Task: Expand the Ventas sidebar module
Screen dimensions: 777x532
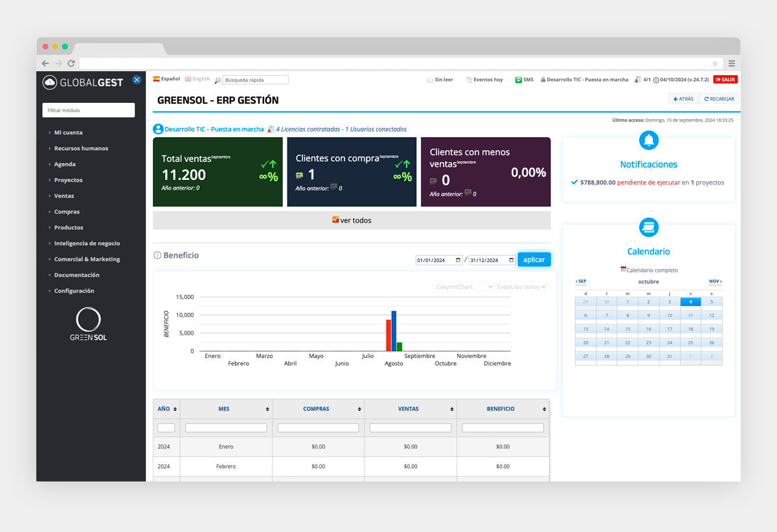Action: click(x=64, y=196)
